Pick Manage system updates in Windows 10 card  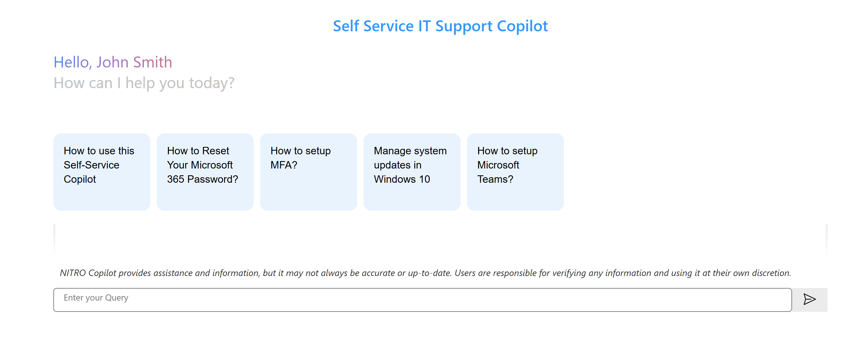pos(411,172)
